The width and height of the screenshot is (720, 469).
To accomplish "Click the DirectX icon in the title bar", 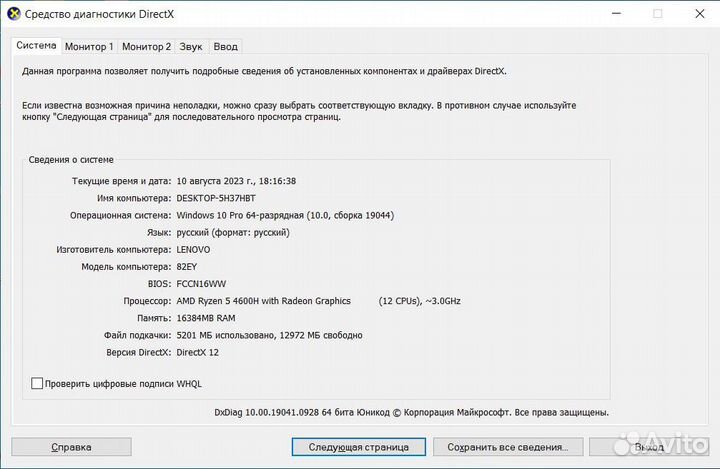I will [x=14, y=14].
